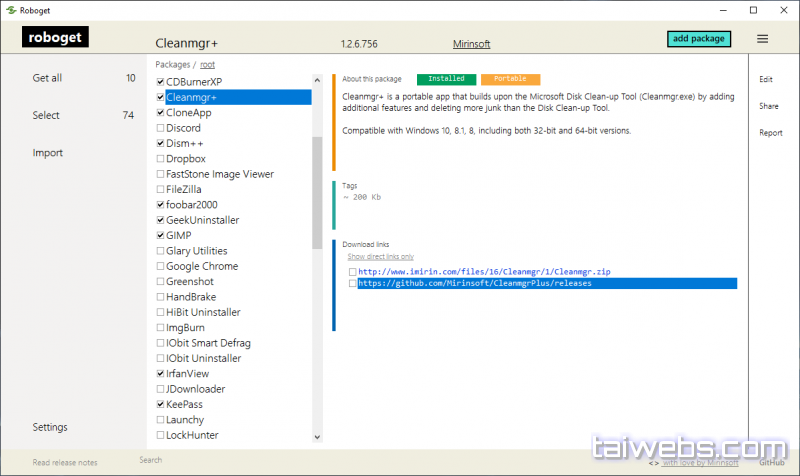Enable the Google Chrome package checkbox
800x476 pixels.
(x=160, y=266)
